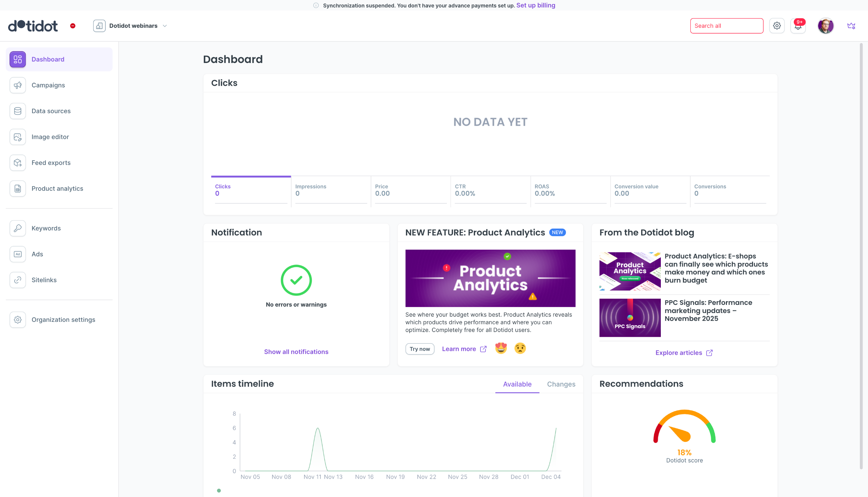This screenshot has height=497, width=868.
Task: Select the Available timeline tab
Action: pos(517,385)
